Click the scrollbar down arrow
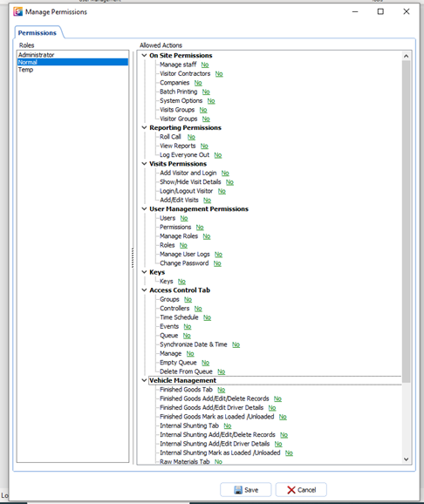 pyautogui.click(x=407, y=460)
